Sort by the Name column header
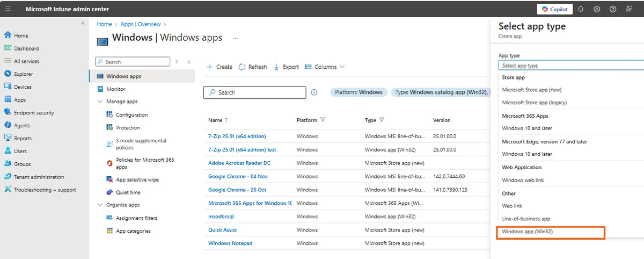644x259 pixels. 218,120
